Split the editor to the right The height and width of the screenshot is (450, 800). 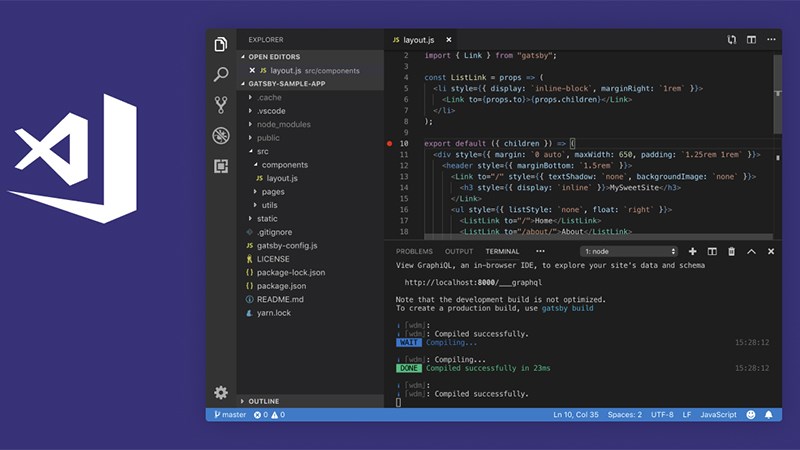(x=752, y=40)
